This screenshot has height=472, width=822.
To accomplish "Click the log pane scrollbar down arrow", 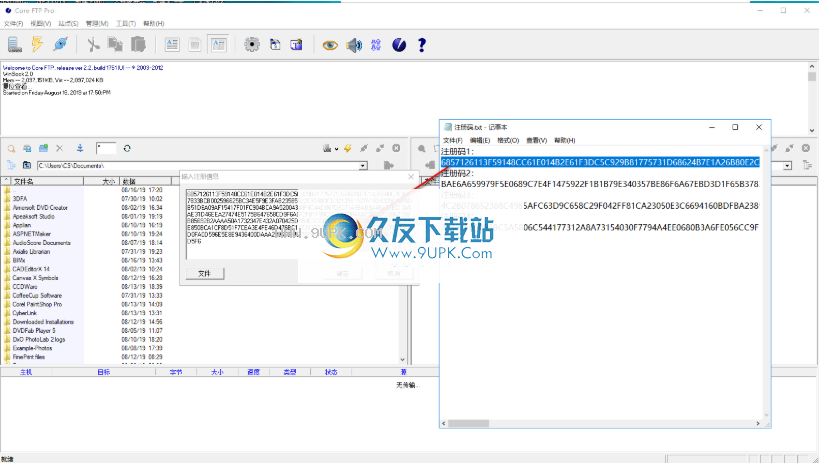I will [x=812, y=131].
